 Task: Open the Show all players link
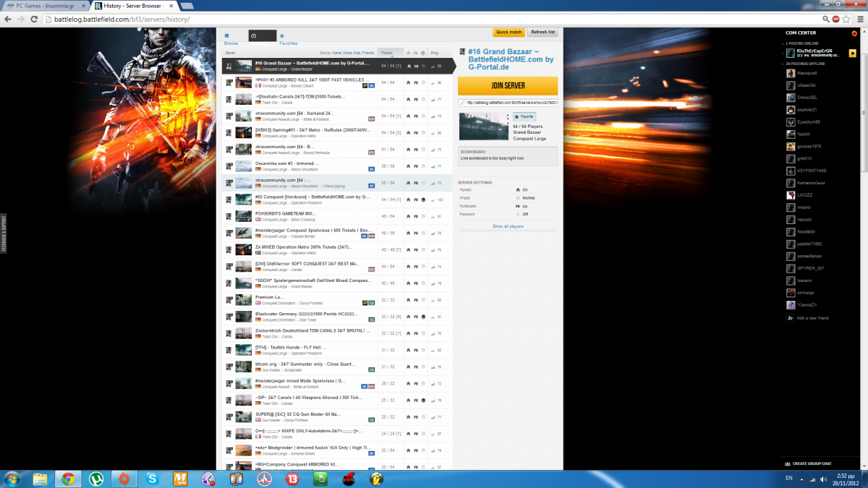[508, 226]
